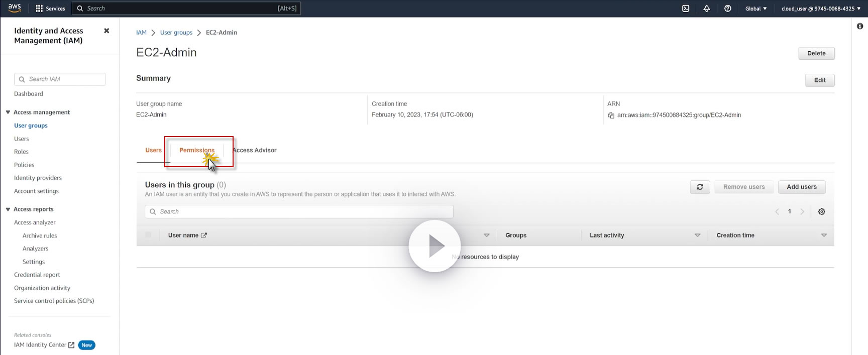Open the Global region dropdown
The image size is (868, 355).
click(756, 9)
